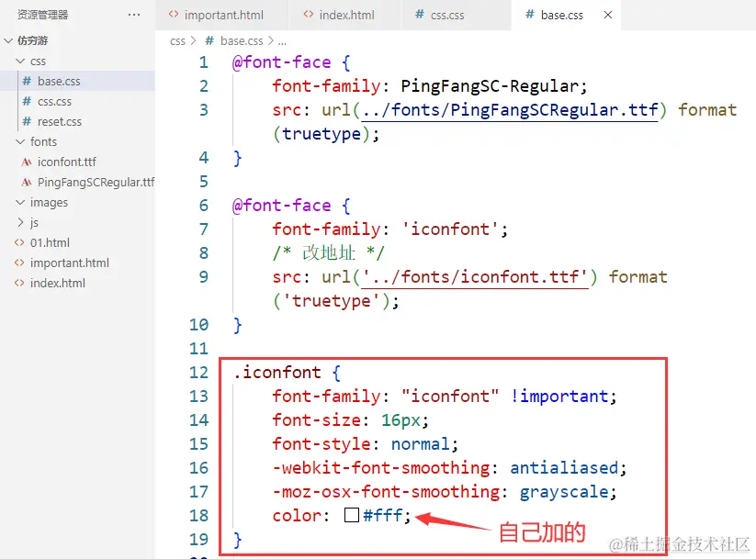Click the HTML icon on the important.html tab

point(174,15)
